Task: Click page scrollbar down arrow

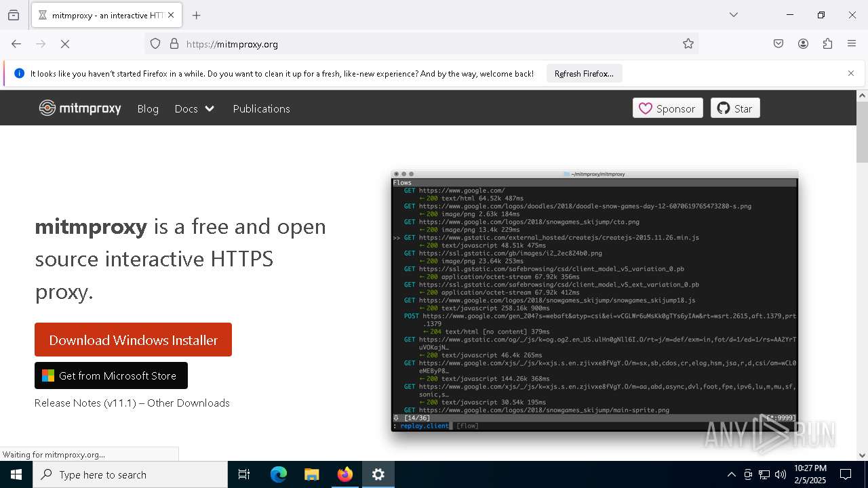Action: pos(862,455)
